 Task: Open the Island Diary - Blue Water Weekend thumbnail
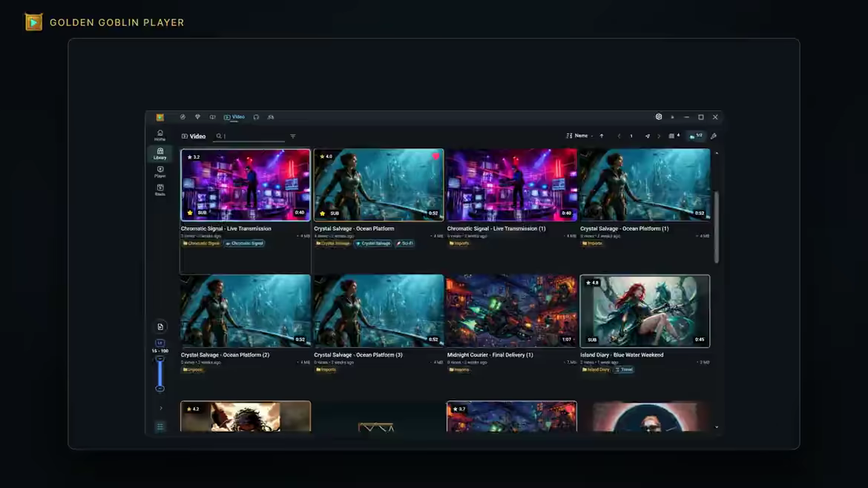[645, 311]
